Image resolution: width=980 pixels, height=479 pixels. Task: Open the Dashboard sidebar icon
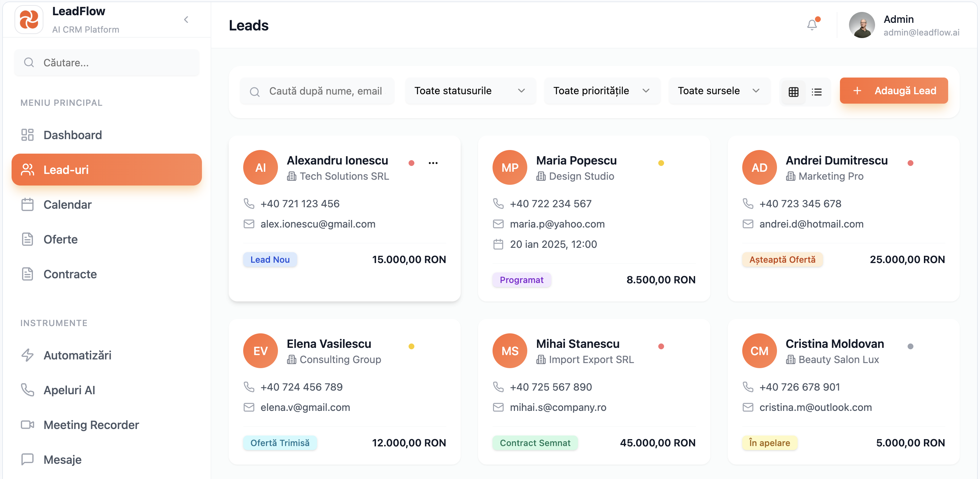pos(27,135)
